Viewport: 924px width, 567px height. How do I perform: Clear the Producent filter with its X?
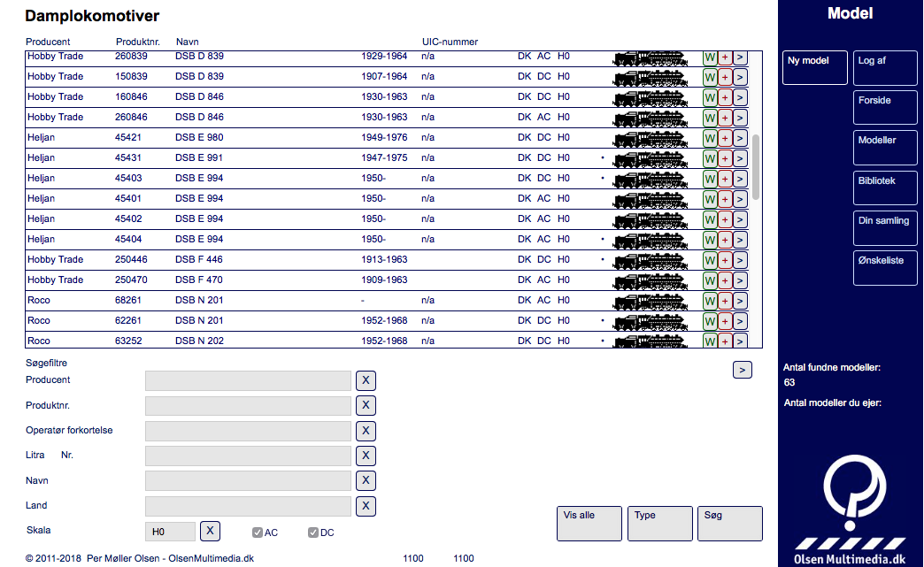(x=366, y=380)
